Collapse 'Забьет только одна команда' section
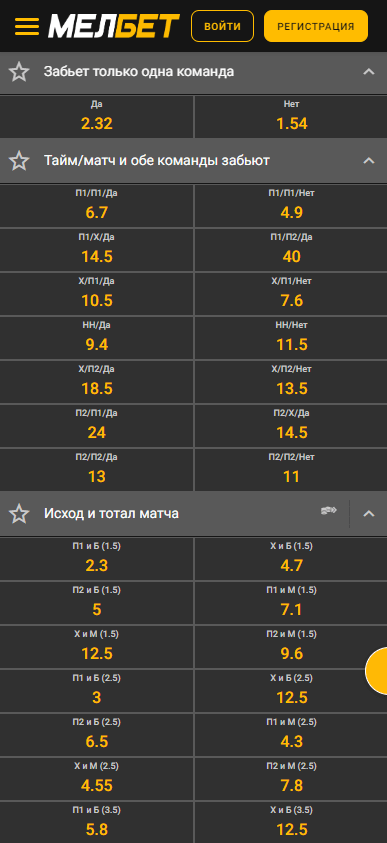This screenshot has width=387, height=843. [x=369, y=72]
